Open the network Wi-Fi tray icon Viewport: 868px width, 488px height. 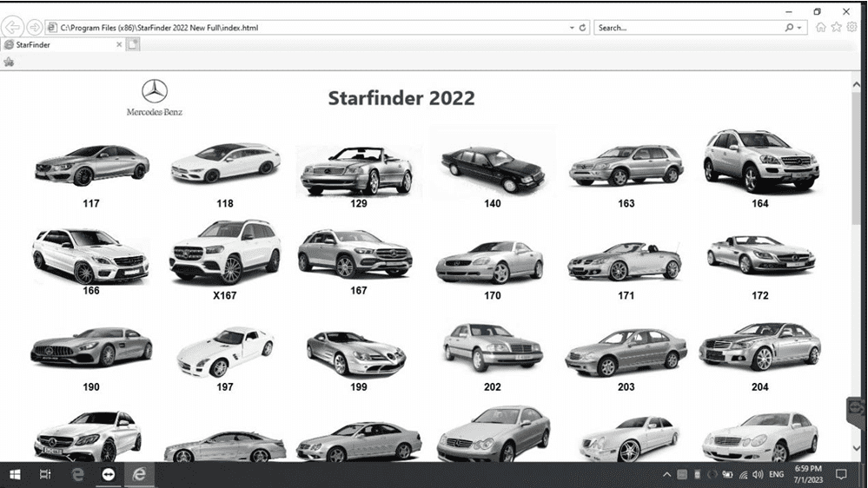pyautogui.click(x=743, y=474)
